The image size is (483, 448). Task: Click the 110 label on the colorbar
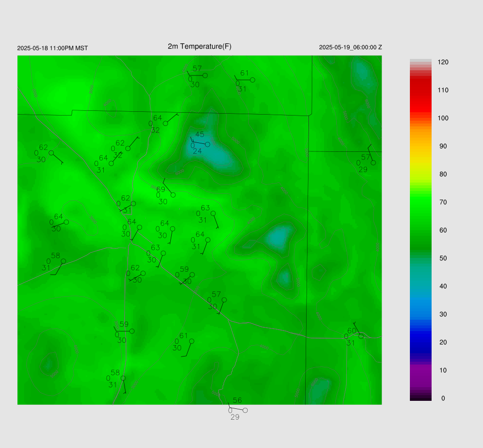pyautogui.click(x=443, y=90)
